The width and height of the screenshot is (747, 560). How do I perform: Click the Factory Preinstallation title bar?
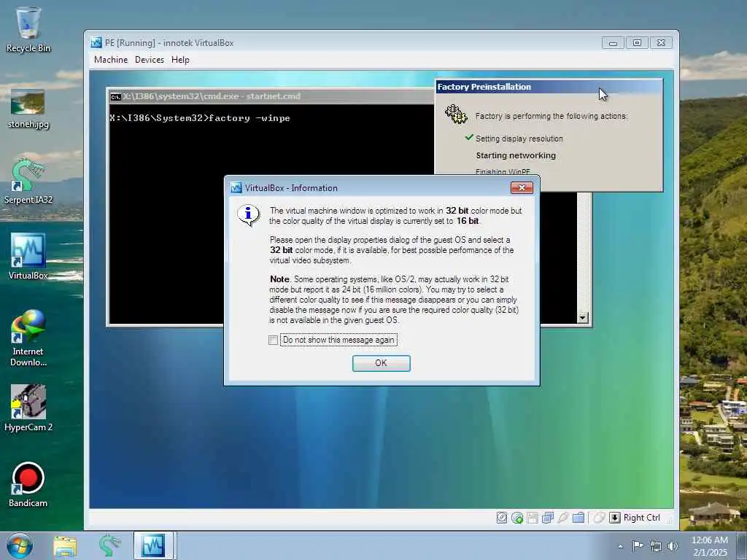[x=549, y=87]
